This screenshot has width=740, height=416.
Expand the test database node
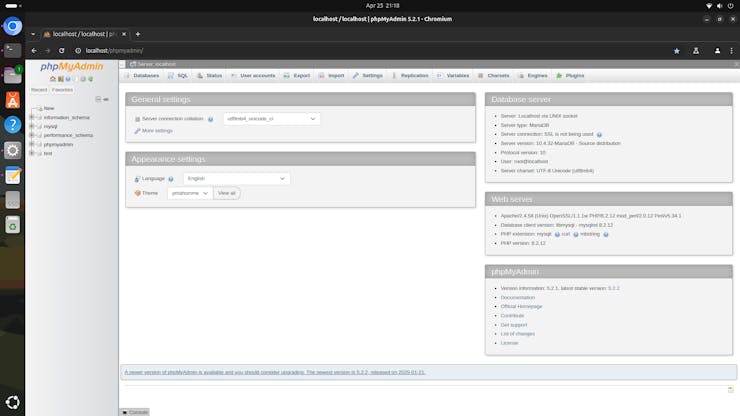pyautogui.click(x=32, y=153)
